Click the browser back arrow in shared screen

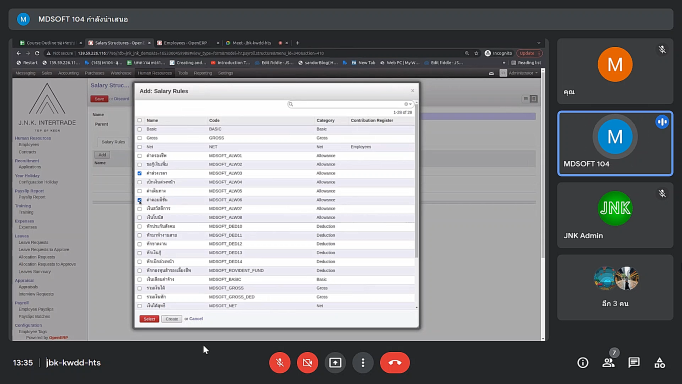tap(19, 53)
